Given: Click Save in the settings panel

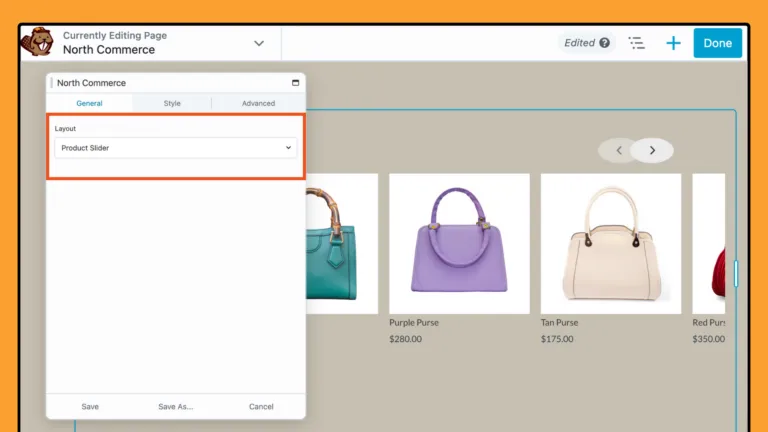Looking at the screenshot, I should click(90, 407).
